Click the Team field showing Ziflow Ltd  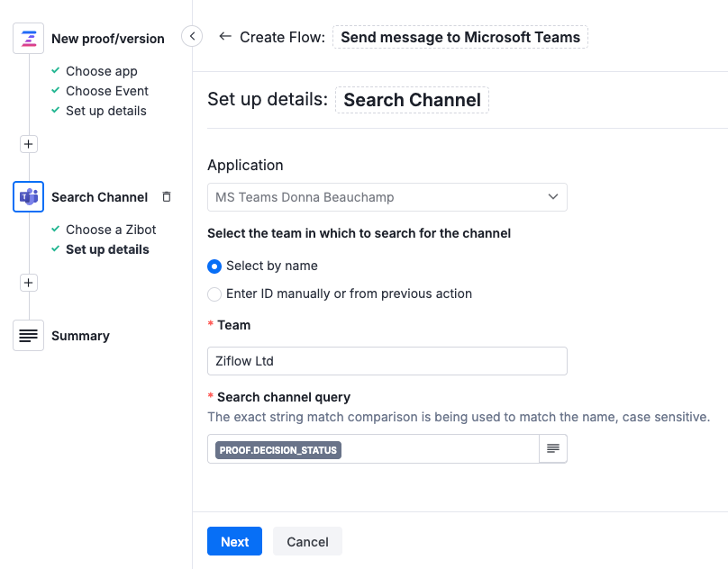pyautogui.click(x=387, y=360)
